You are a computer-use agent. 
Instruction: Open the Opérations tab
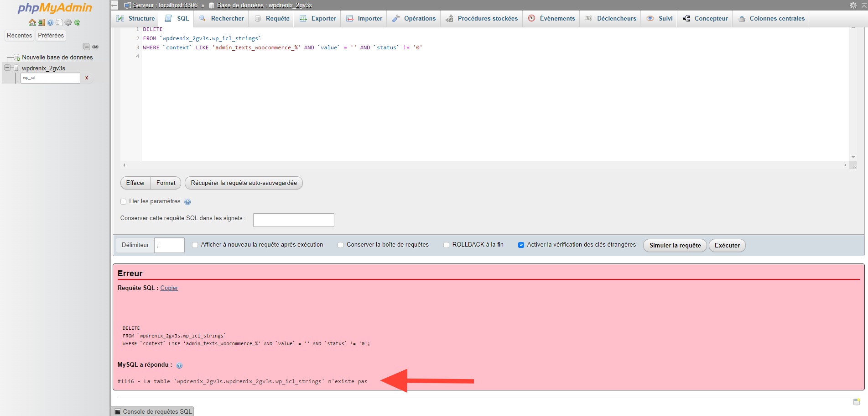point(414,19)
